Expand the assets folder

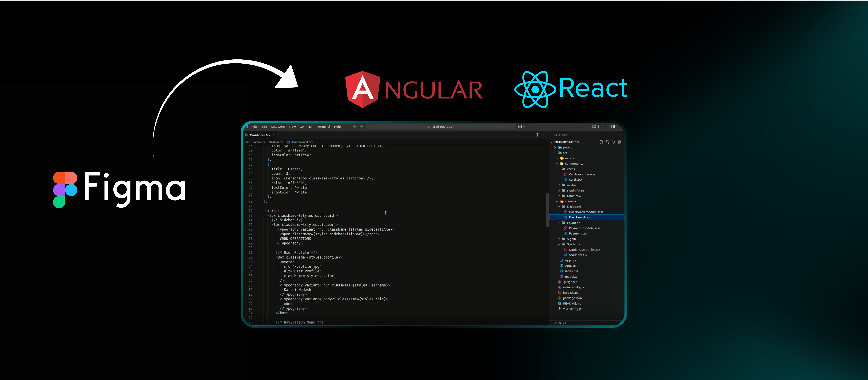click(x=587, y=158)
